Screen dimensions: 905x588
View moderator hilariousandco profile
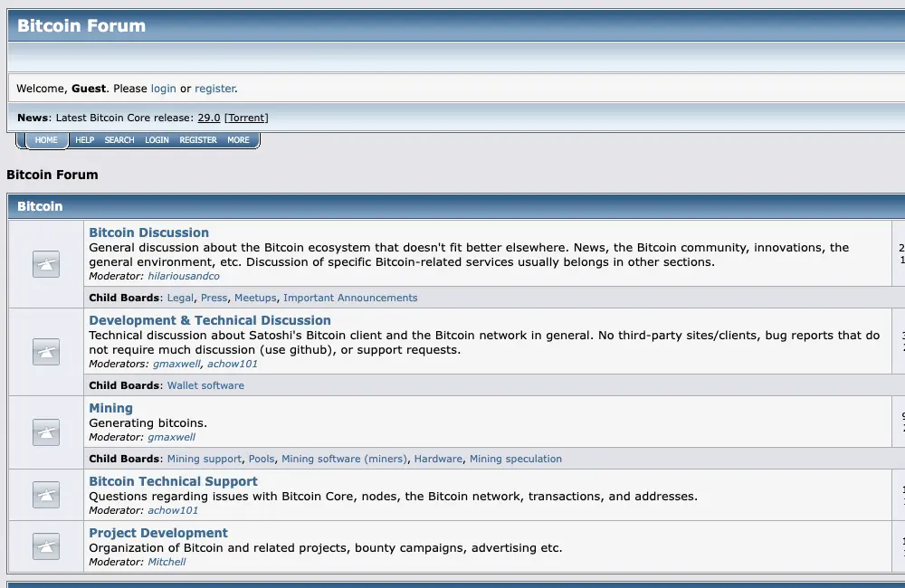(184, 277)
